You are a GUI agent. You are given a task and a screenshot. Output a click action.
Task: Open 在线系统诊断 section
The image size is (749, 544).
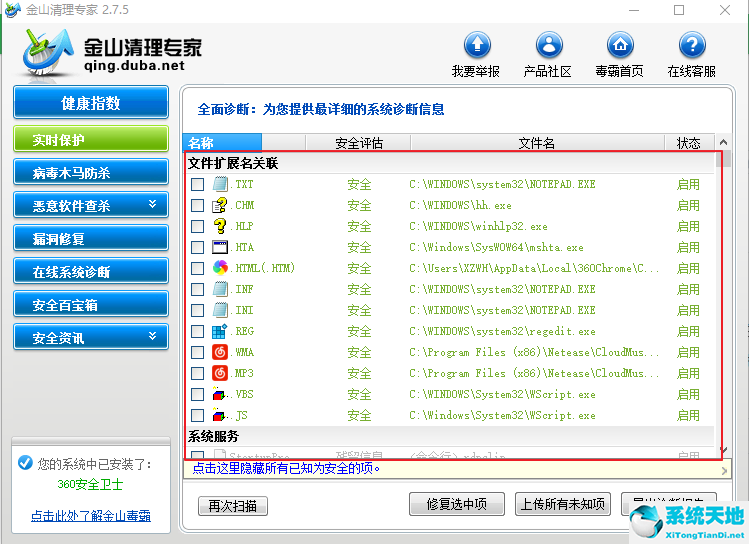coord(91,271)
